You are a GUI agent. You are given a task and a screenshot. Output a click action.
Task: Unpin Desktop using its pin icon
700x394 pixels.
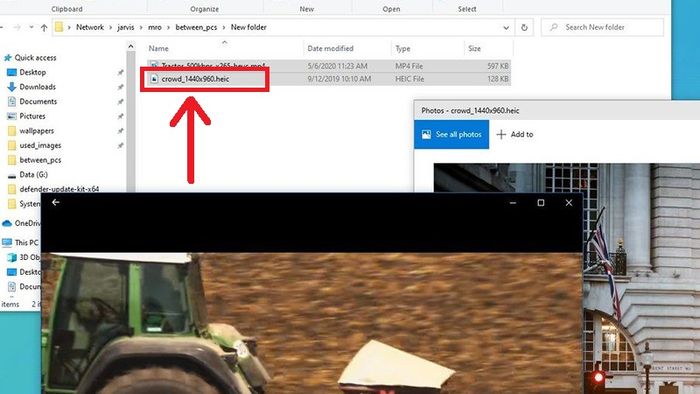(121, 72)
